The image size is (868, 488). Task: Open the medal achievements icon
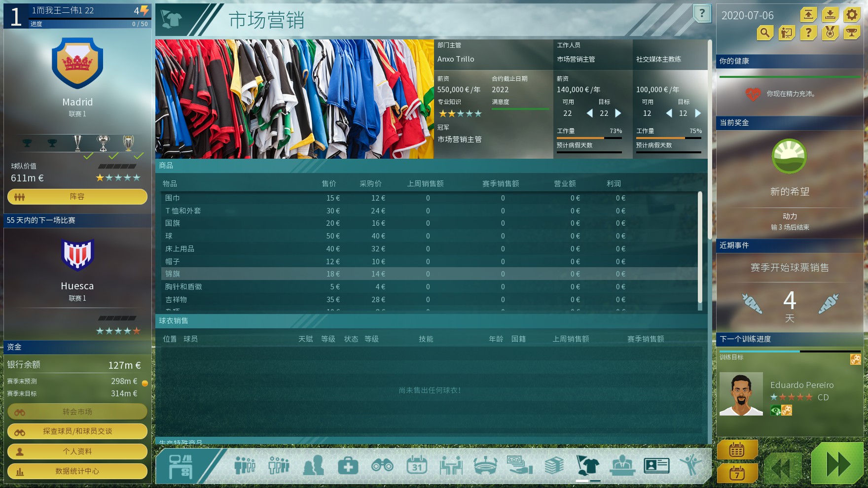click(x=830, y=33)
